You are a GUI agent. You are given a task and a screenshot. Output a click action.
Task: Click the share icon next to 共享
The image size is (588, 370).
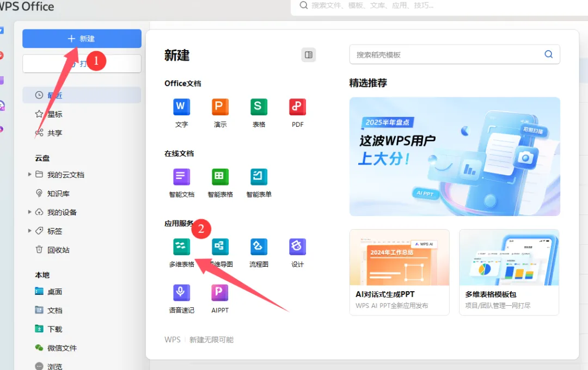(39, 132)
